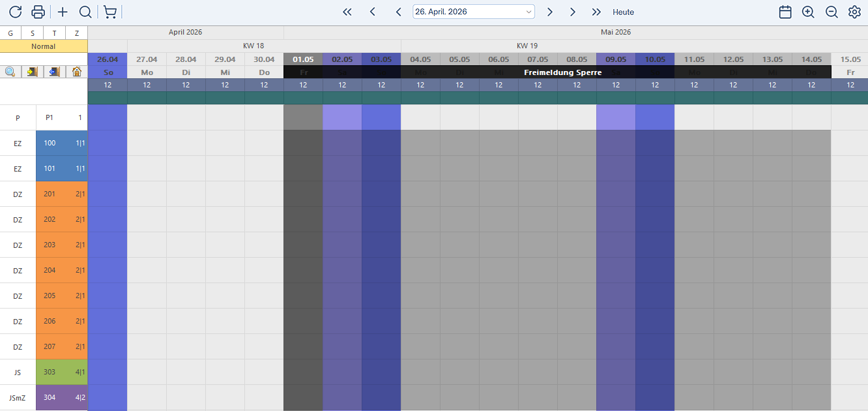Jump far forward with the double-right chevron

596,12
